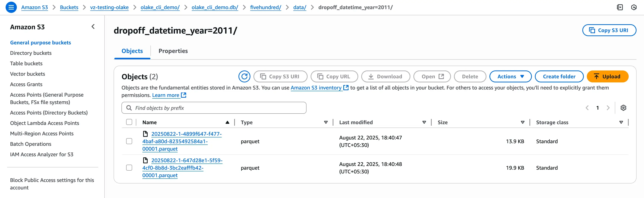
Task: Select the 20250822-1-4899f647 parquet file checkbox
Action: coord(129,141)
